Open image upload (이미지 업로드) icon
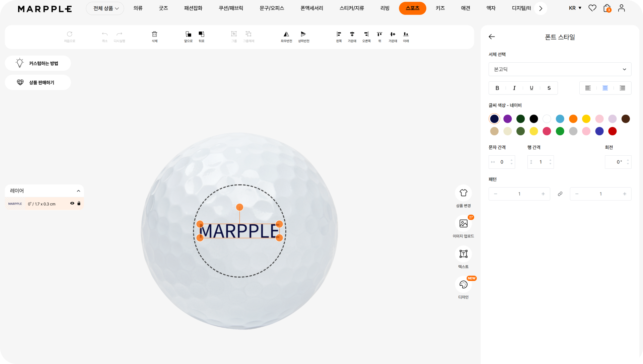This screenshot has height=364, width=643. (x=463, y=223)
